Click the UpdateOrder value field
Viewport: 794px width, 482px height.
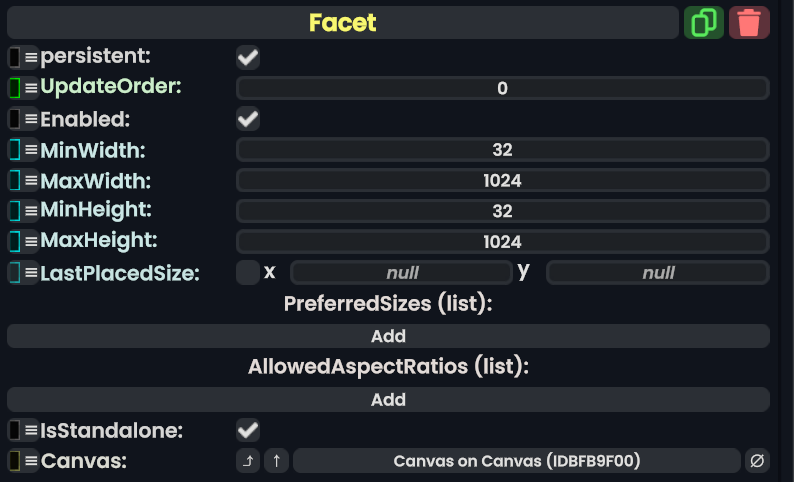coord(502,88)
